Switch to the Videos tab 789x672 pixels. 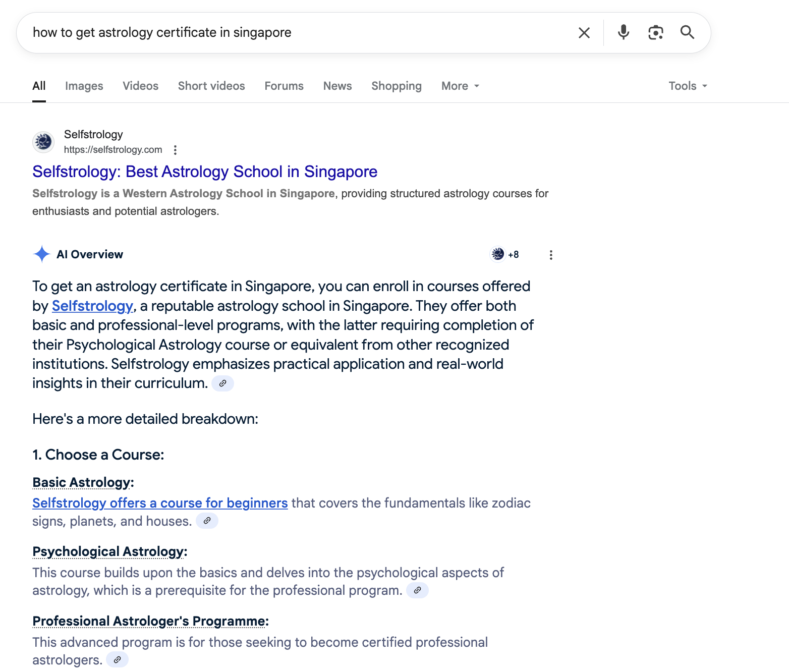pyautogui.click(x=141, y=86)
